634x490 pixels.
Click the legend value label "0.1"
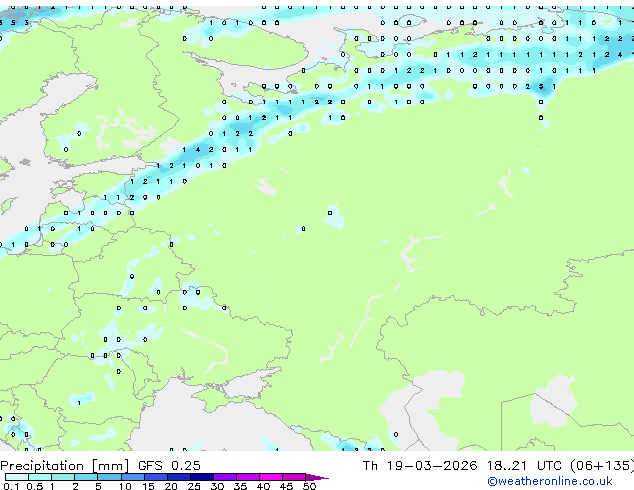click(x=11, y=486)
